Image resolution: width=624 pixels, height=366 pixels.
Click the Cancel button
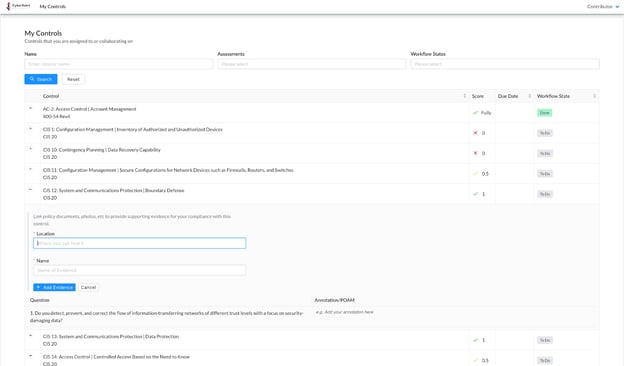(88, 287)
